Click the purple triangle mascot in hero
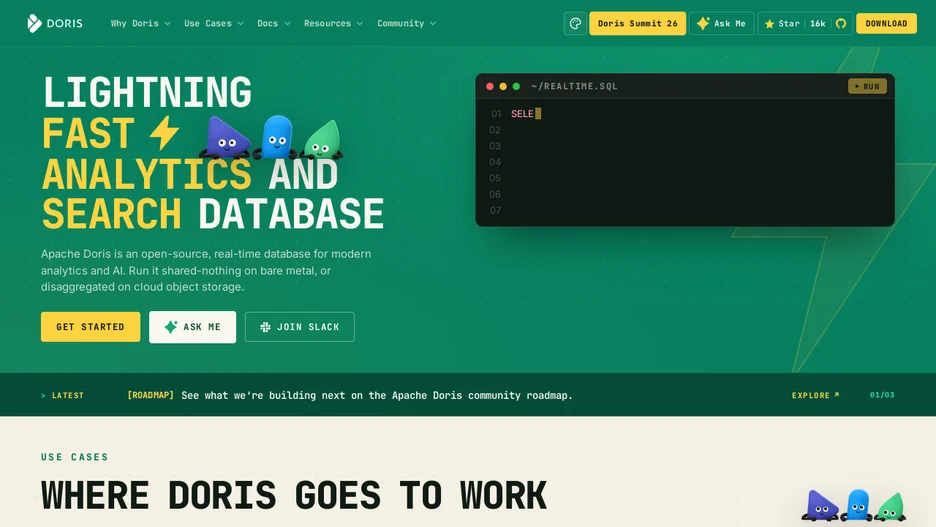The image size is (936, 527). coord(226,138)
